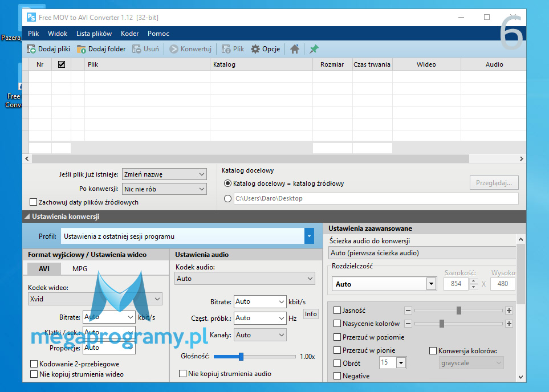Enable Konwersja kolorów checkbox
The width and height of the screenshot is (549, 392).
tap(433, 351)
